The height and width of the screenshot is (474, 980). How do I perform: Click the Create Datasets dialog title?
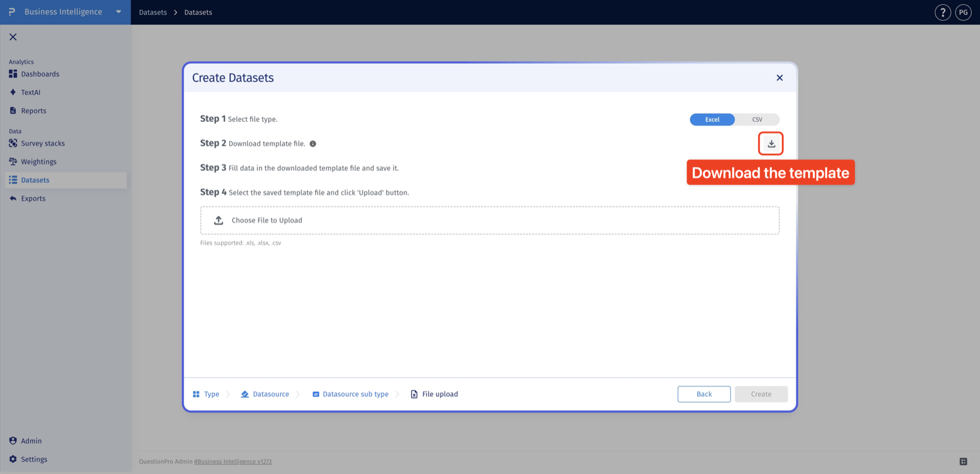tap(233, 78)
